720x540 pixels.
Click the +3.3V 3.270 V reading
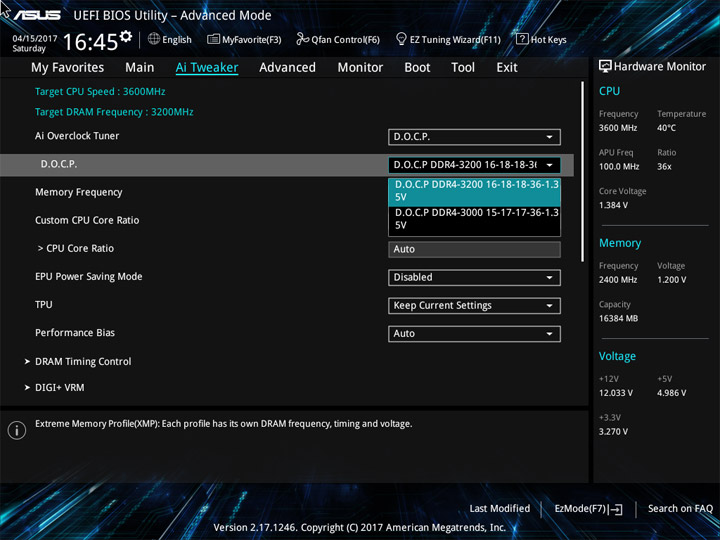click(x=613, y=432)
